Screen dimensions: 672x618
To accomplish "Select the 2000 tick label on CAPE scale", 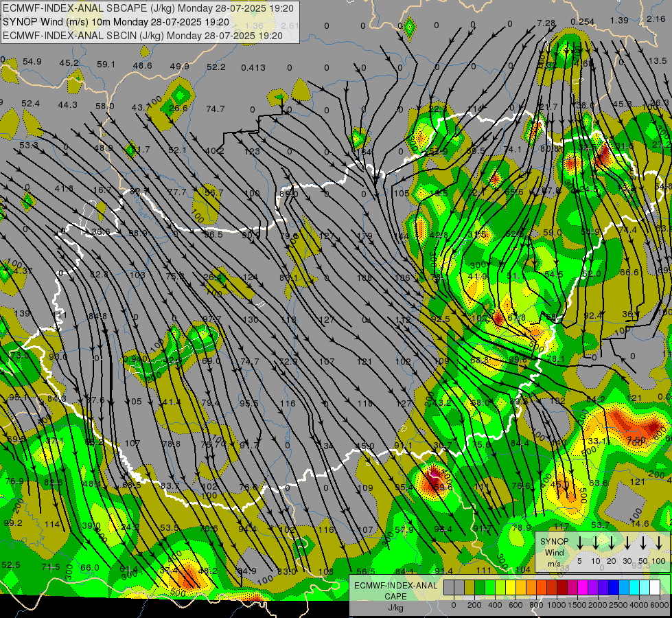I will 598,605.
